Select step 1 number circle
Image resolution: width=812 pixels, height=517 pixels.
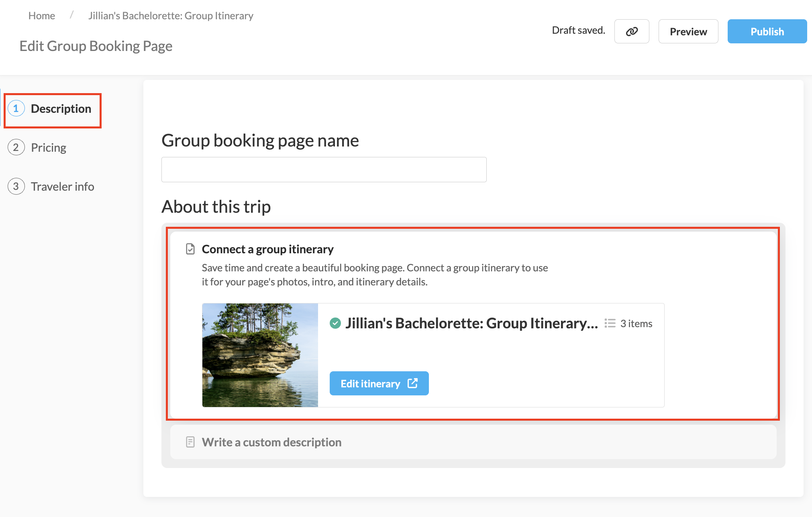click(x=16, y=108)
